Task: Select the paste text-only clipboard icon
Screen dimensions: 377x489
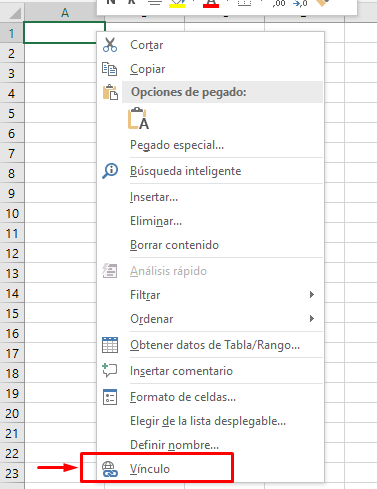Action: (138, 118)
